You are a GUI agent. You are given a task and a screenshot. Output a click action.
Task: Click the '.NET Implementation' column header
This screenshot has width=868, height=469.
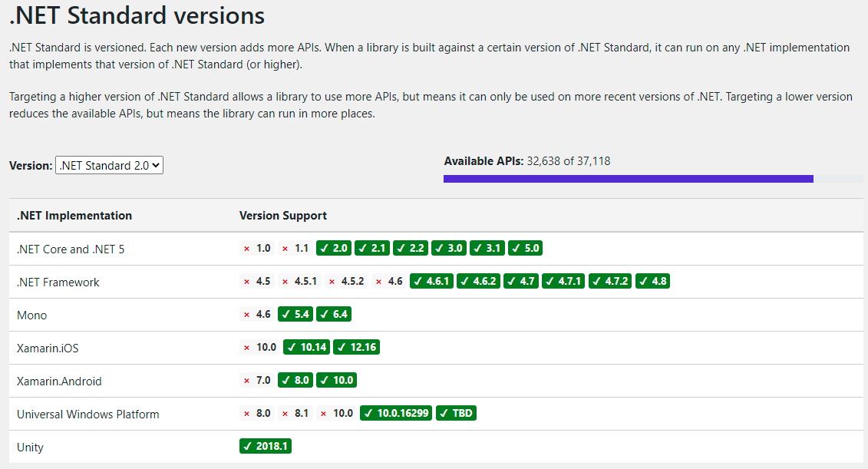tap(74, 216)
